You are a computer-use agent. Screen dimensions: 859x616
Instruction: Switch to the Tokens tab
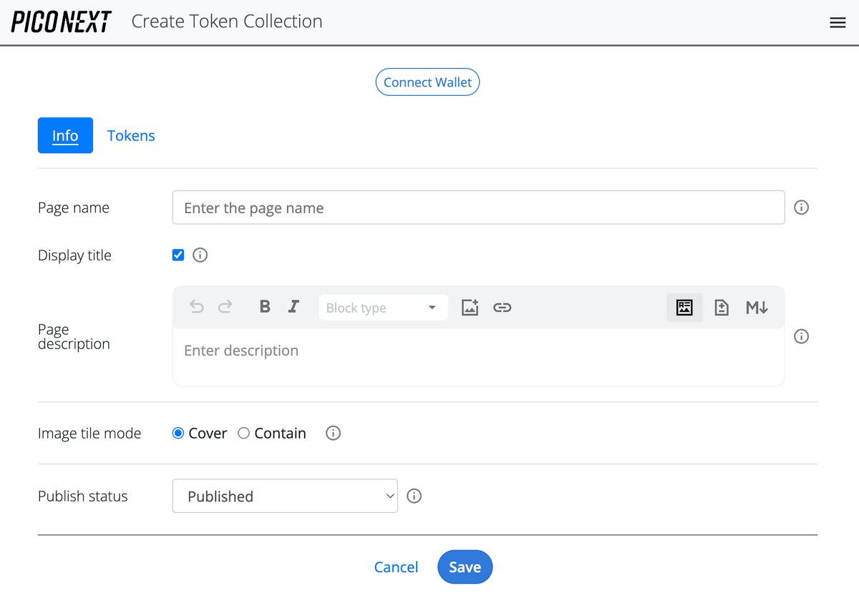[131, 135]
